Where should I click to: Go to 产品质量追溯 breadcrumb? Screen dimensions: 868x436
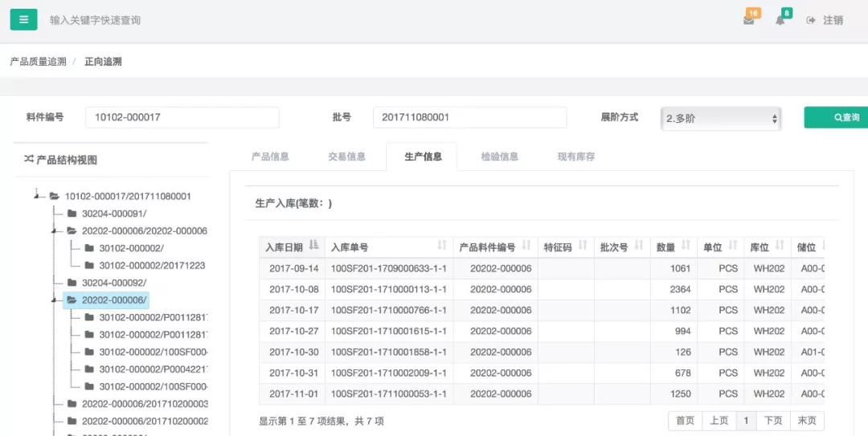pos(39,61)
